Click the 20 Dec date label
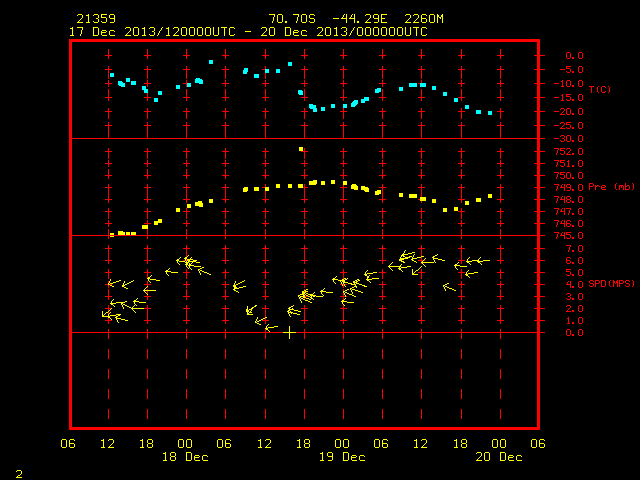The height and width of the screenshot is (480, 640). coord(499,457)
